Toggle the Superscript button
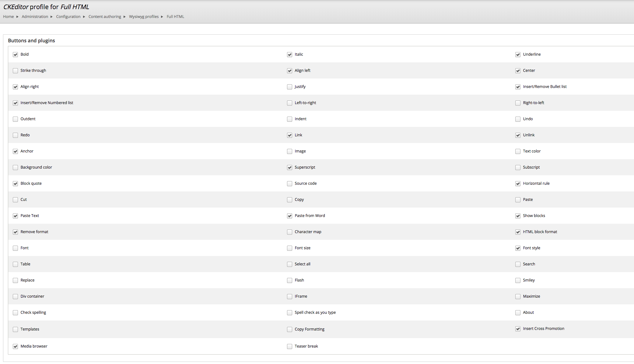Screen dimensions: 634x364 point(289,167)
